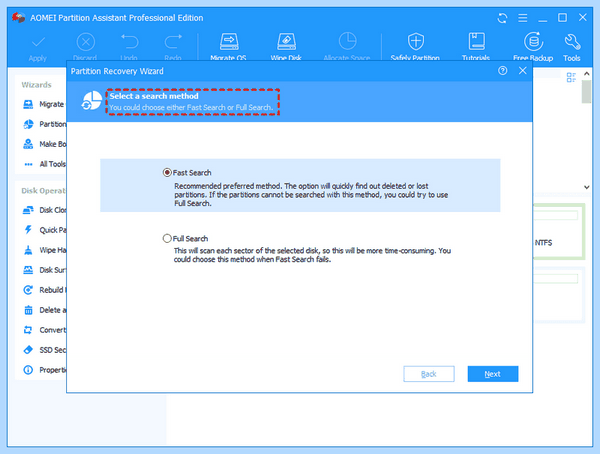Select the Full Search radio button
This screenshot has height=454, width=600.
[167, 238]
